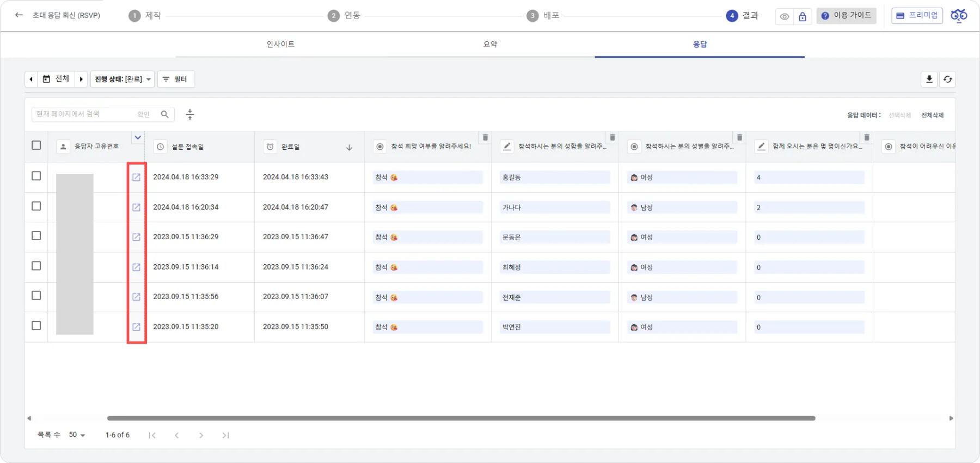The width and height of the screenshot is (980, 463).
Task: Check the row for 2023.09.15 11:35:56
Action: 36,295
